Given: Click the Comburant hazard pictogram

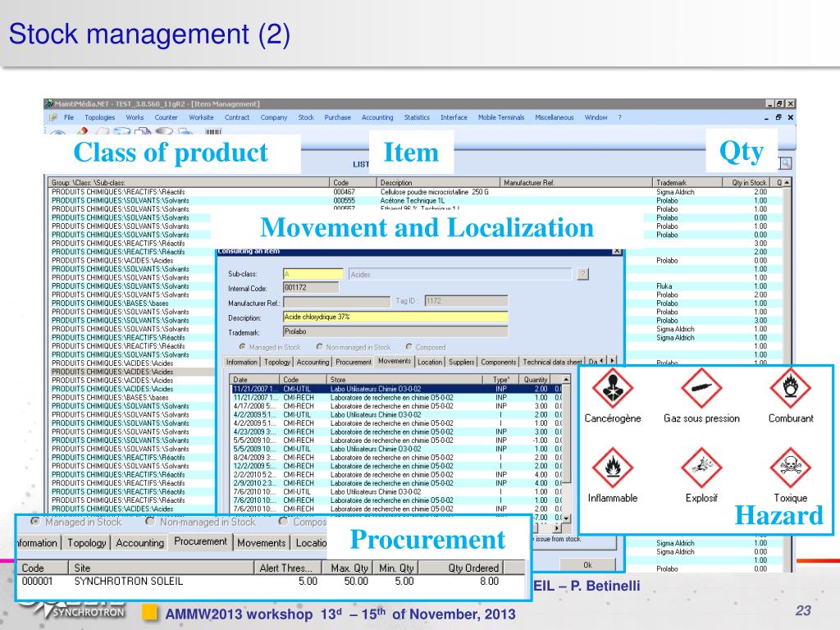Looking at the screenshot, I should (x=790, y=388).
